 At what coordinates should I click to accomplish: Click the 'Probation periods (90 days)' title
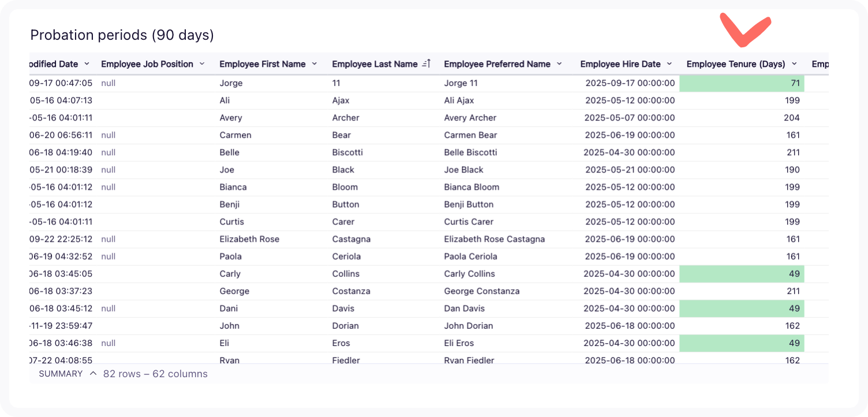point(122,35)
